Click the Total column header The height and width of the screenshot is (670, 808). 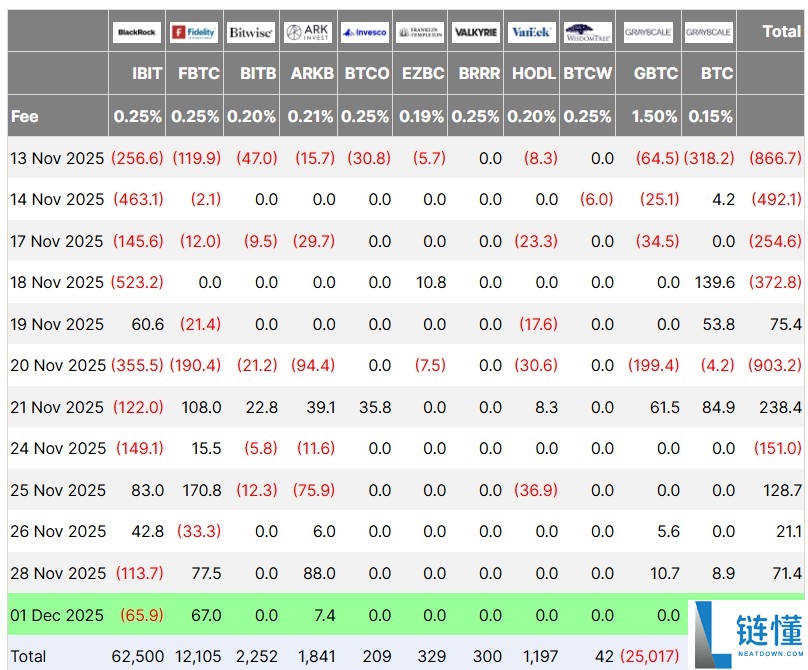pyautogui.click(x=781, y=31)
